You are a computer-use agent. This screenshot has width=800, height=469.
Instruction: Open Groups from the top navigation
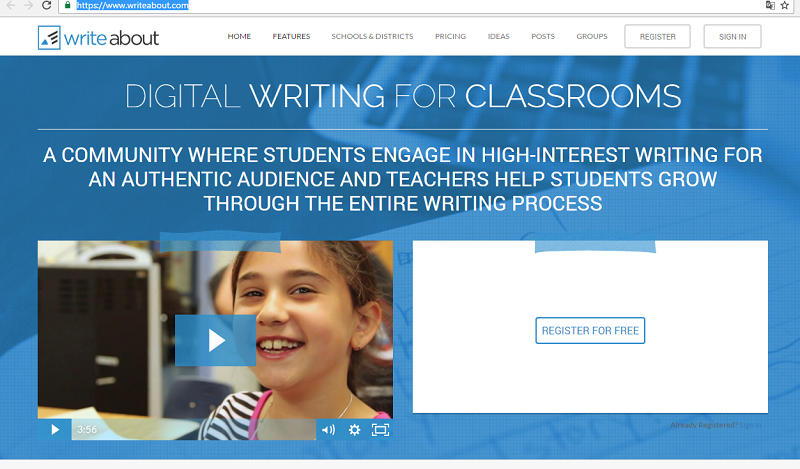591,37
